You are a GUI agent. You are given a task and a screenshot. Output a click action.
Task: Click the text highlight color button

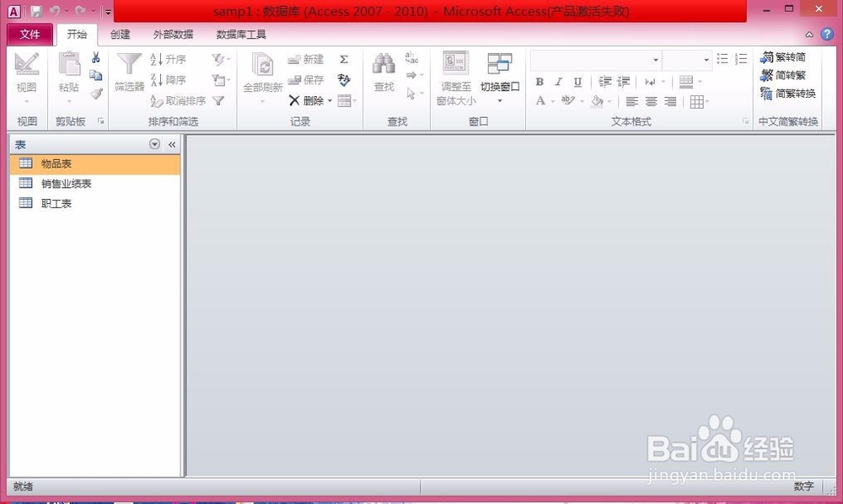567,100
